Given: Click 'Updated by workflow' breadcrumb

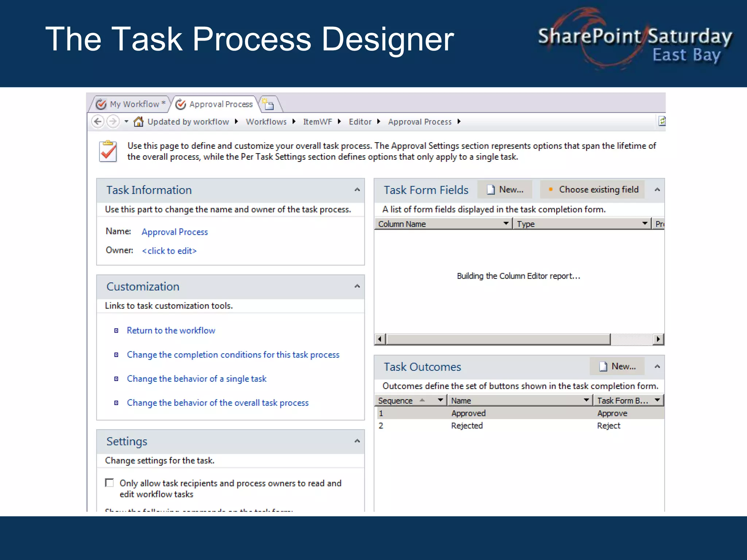Looking at the screenshot, I should pos(188,122).
